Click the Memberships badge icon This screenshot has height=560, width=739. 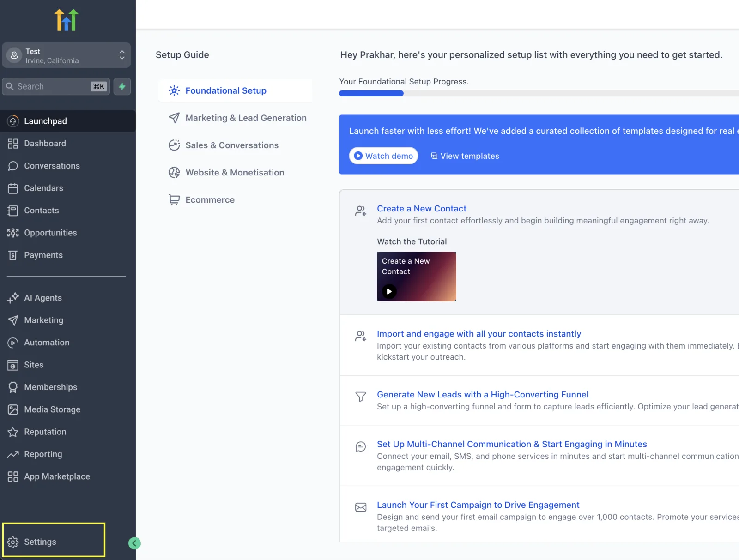[x=13, y=387]
